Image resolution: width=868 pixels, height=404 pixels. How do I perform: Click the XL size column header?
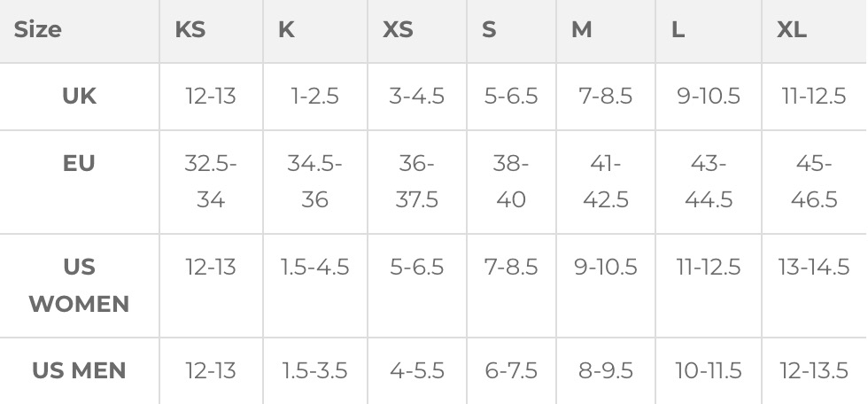point(792,30)
